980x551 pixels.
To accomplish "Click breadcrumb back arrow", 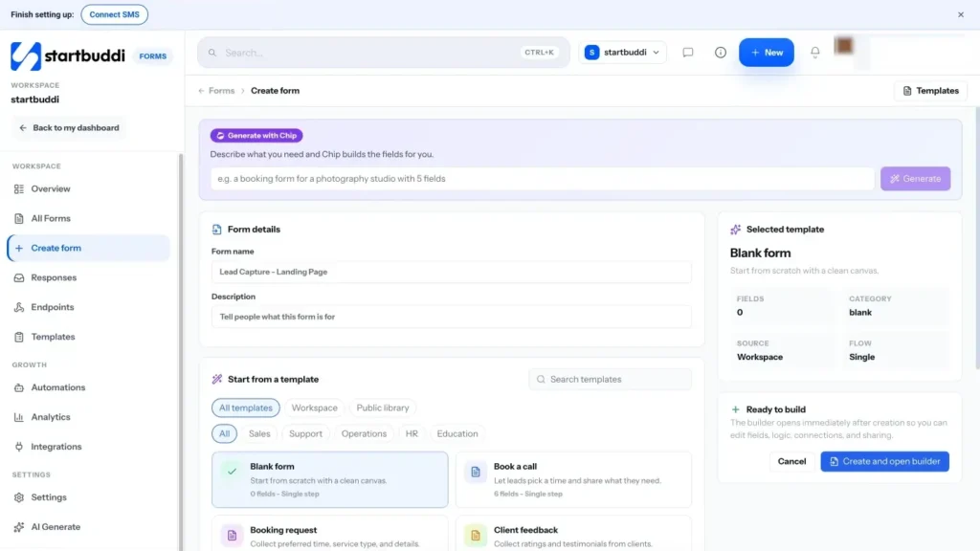I will click(201, 91).
